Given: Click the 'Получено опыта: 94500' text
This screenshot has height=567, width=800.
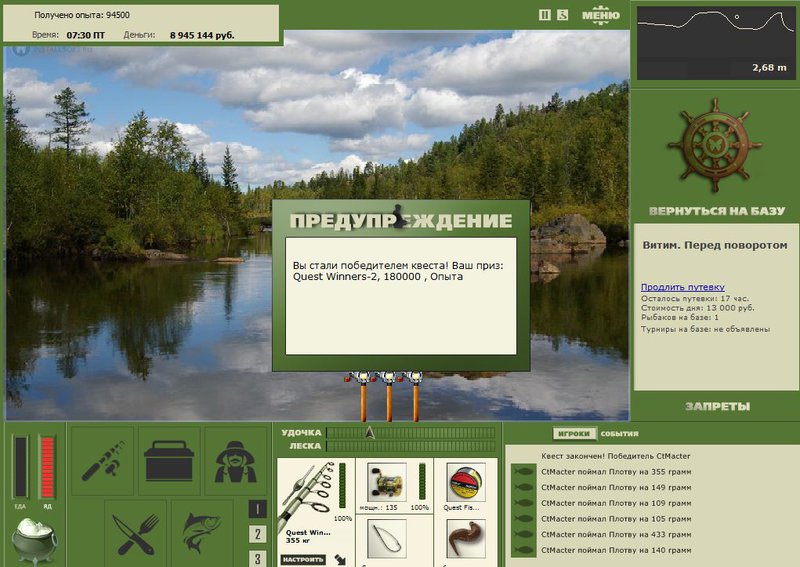Looking at the screenshot, I should pos(82,15).
